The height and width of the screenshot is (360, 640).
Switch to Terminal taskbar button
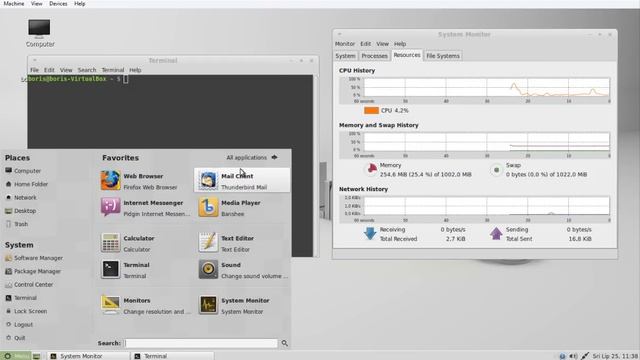click(172, 356)
